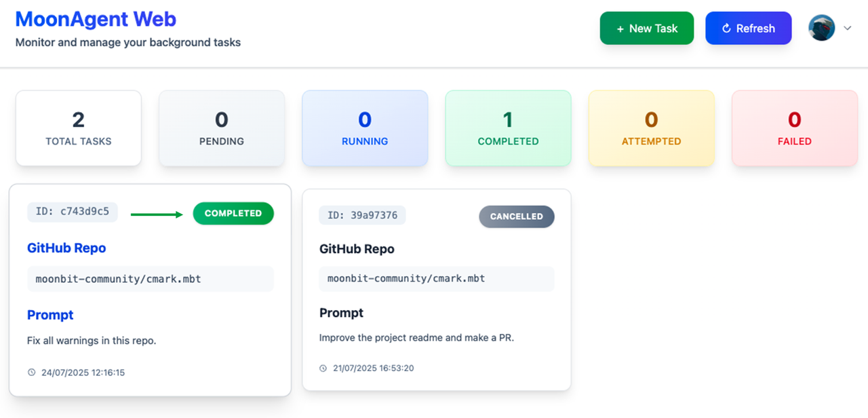Click the ID 39a97376 label
Screen dimensions: 868x418
pyautogui.click(x=362, y=215)
